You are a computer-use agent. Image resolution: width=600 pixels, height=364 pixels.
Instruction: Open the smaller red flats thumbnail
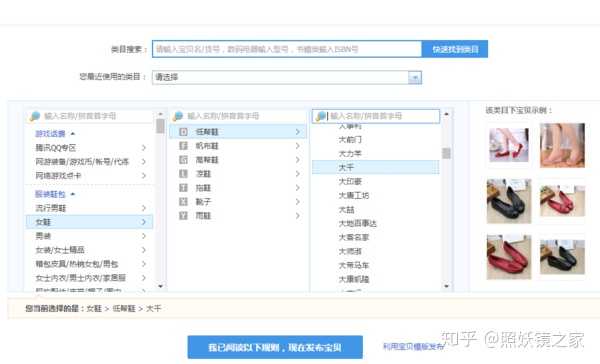(562, 201)
